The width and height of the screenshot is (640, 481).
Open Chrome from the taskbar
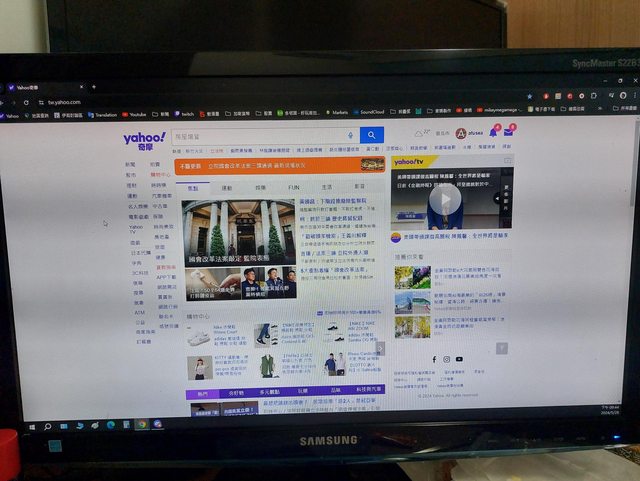point(142,424)
